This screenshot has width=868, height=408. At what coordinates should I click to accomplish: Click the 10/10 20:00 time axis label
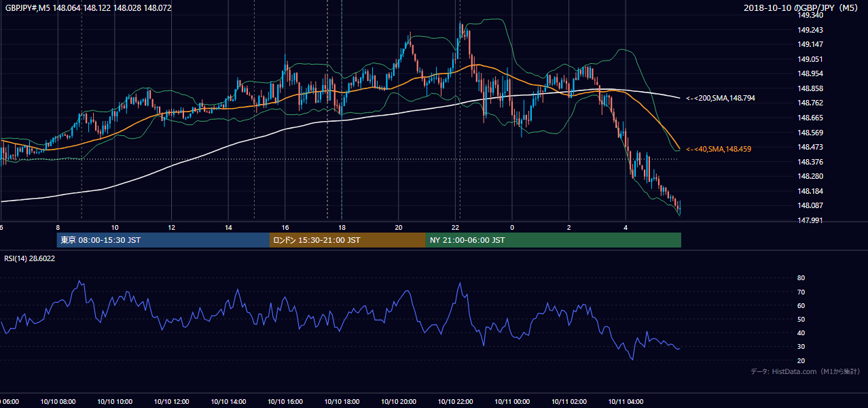pyautogui.click(x=399, y=402)
